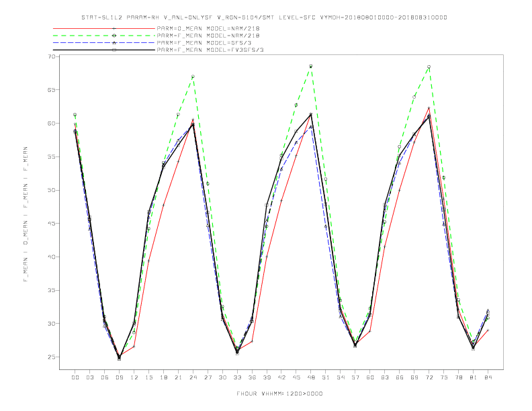Click y-axis tick label 35
The width and height of the screenshot is (532, 411).
[52, 290]
